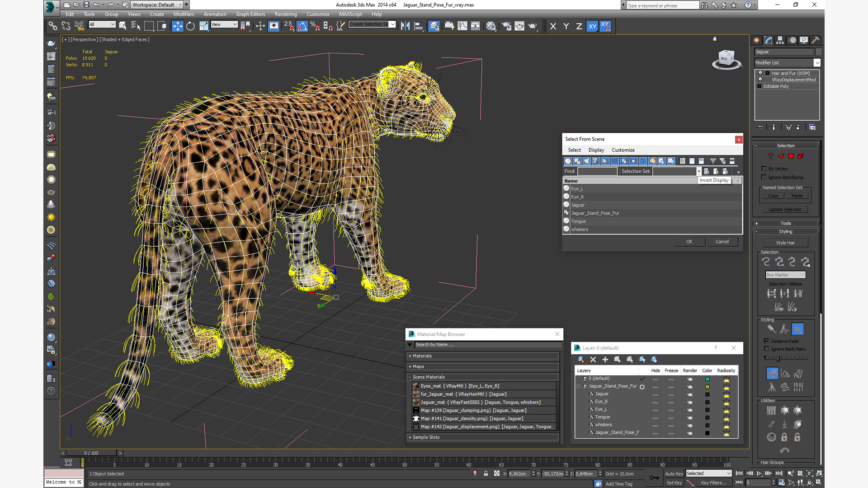This screenshot has width=868, height=488.
Task: Open the Modifiers menu
Action: [x=184, y=14]
